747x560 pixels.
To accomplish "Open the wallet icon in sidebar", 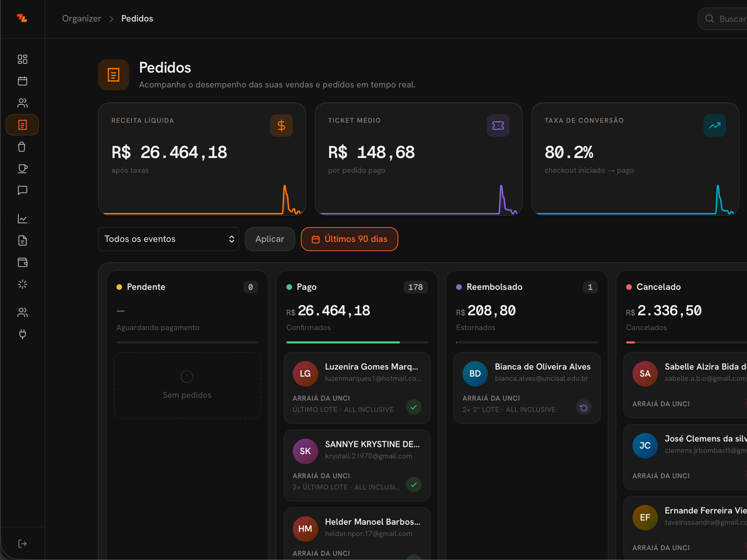I will [x=22, y=262].
